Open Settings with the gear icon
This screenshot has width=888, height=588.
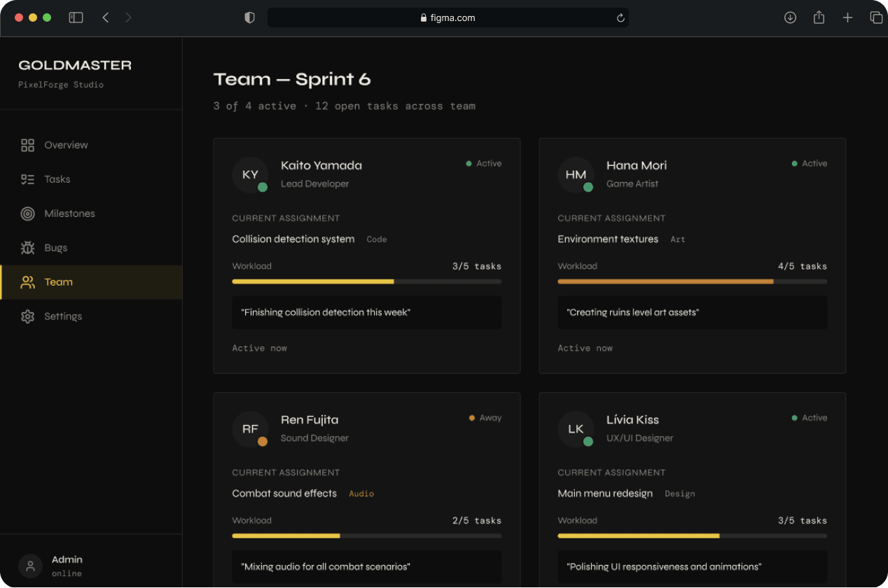[x=28, y=316]
